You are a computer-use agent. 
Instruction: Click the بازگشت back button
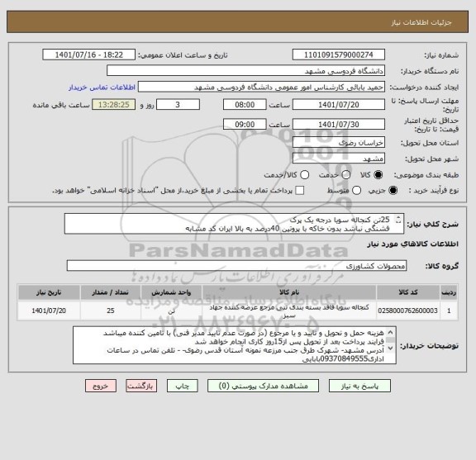pyautogui.click(x=141, y=386)
